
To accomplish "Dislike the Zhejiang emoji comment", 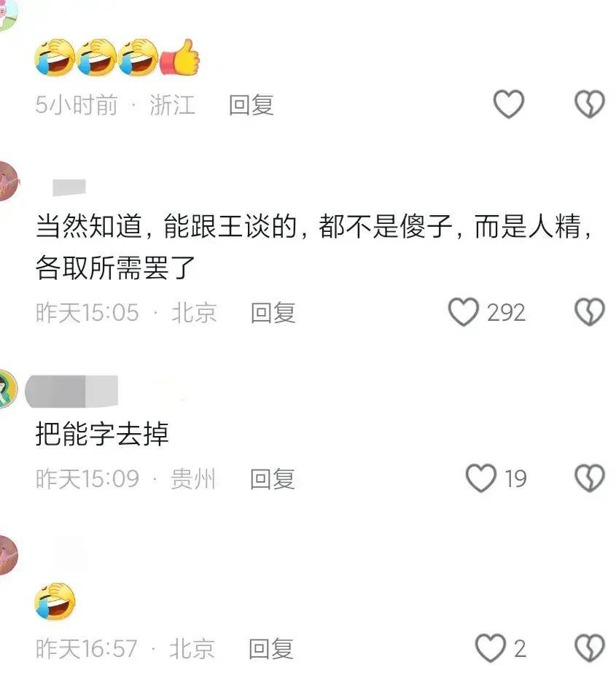I will click(590, 104).
